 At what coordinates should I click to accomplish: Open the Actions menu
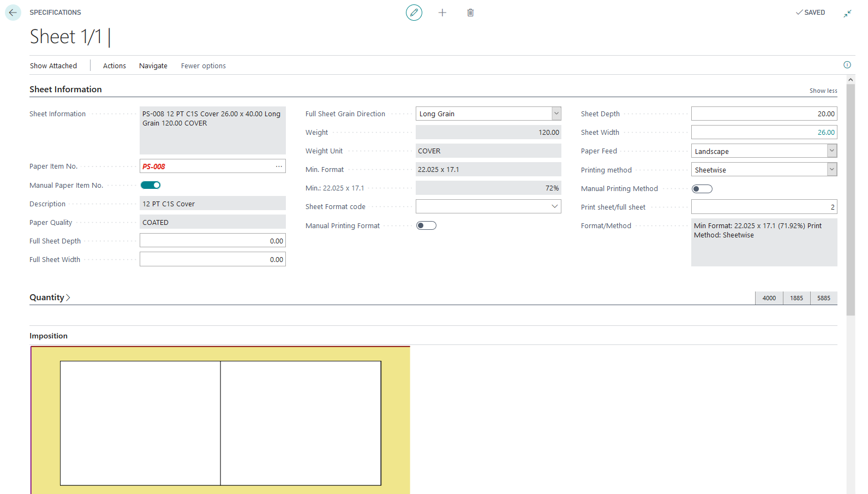(115, 66)
